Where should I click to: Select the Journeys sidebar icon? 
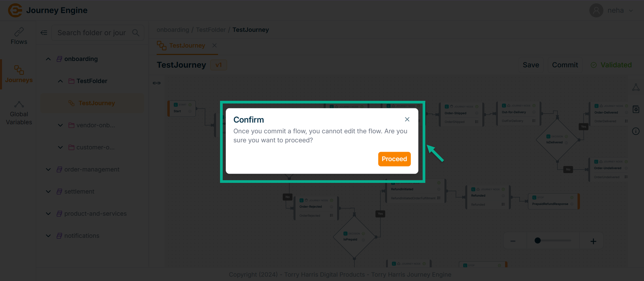point(19,74)
